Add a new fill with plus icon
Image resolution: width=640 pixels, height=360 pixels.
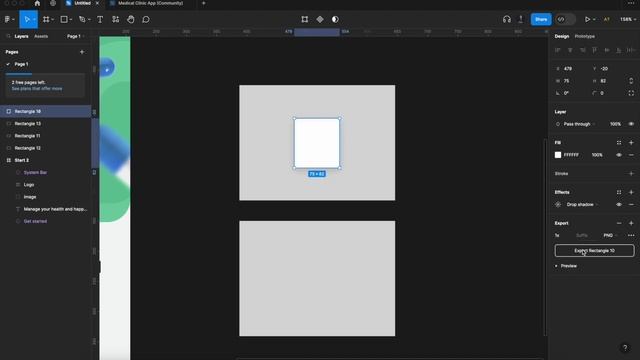tap(631, 142)
